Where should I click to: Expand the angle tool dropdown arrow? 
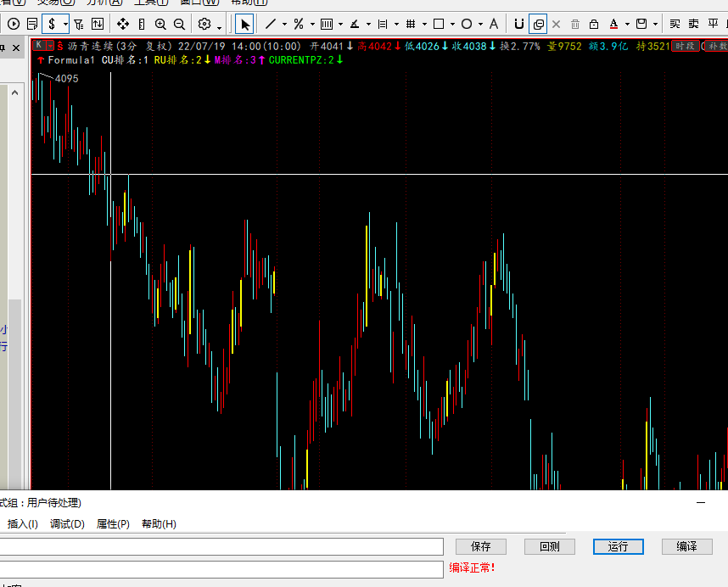tap(368, 24)
